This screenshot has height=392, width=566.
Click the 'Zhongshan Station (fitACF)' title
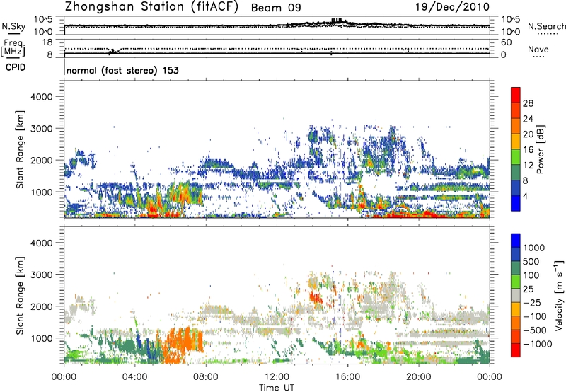coord(151,7)
